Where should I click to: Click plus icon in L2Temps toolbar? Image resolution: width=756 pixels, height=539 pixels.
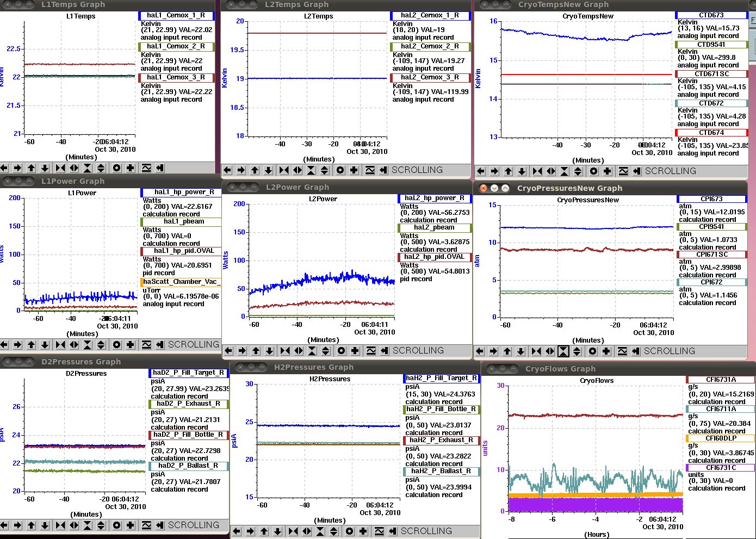(354, 170)
